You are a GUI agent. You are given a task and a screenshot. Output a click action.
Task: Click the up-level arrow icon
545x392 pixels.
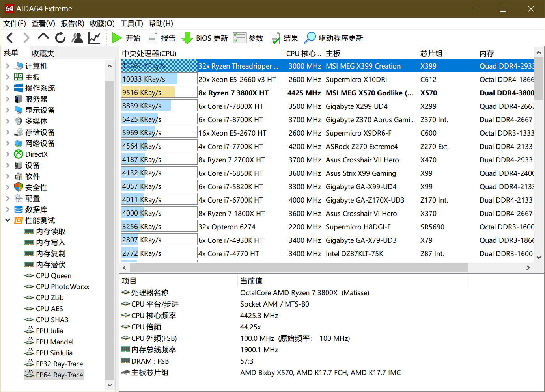43,38
